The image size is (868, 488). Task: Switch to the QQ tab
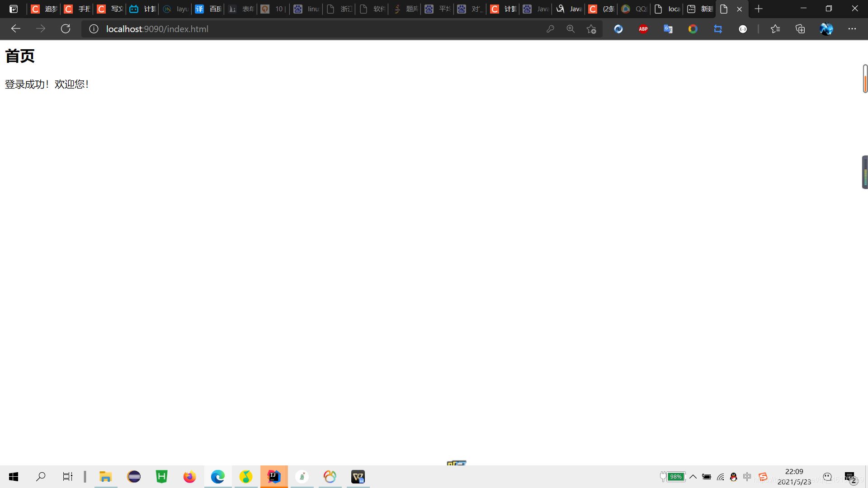635,9
